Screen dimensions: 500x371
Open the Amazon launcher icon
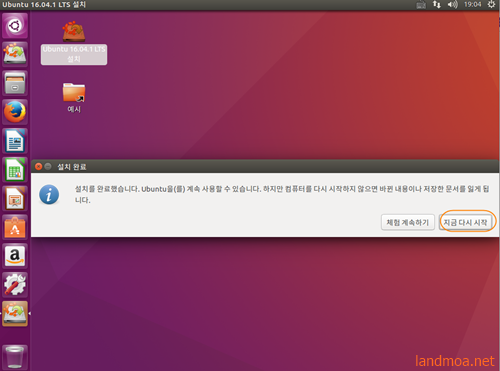(x=15, y=256)
